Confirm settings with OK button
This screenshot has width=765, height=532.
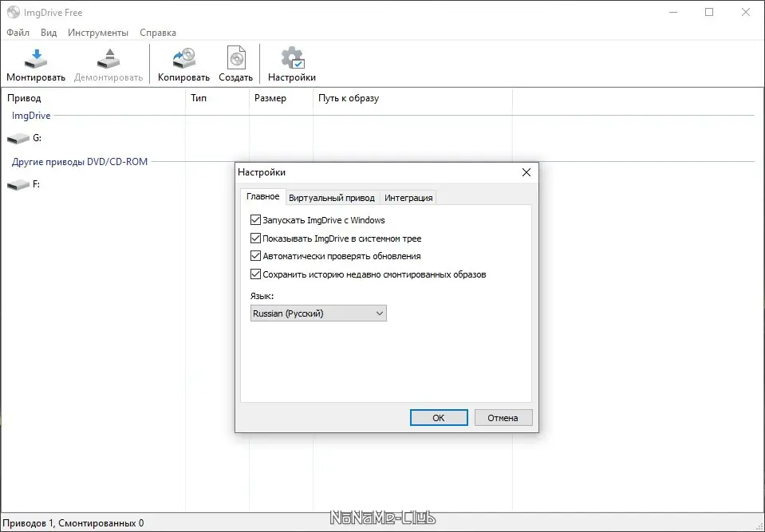(x=439, y=417)
